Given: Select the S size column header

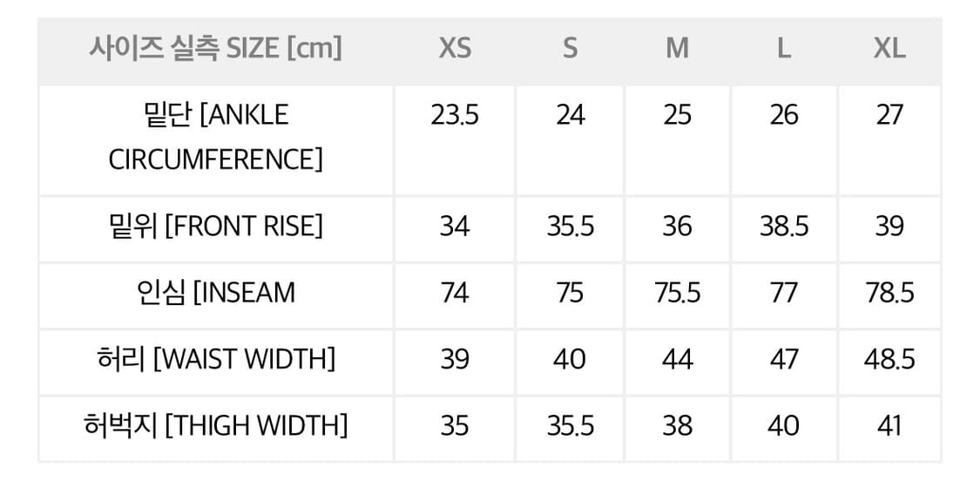Looking at the screenshot, I should pos(570,48).
